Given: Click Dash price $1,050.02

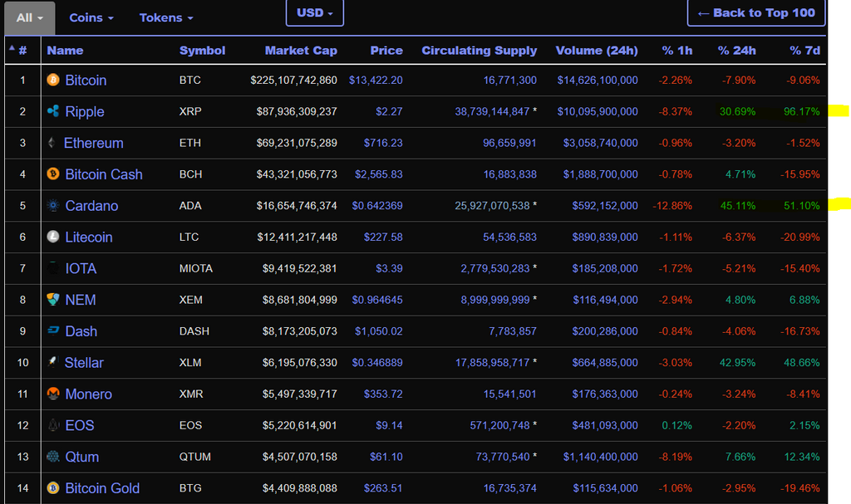Looking at the screenshot, I should pos(379,331).
